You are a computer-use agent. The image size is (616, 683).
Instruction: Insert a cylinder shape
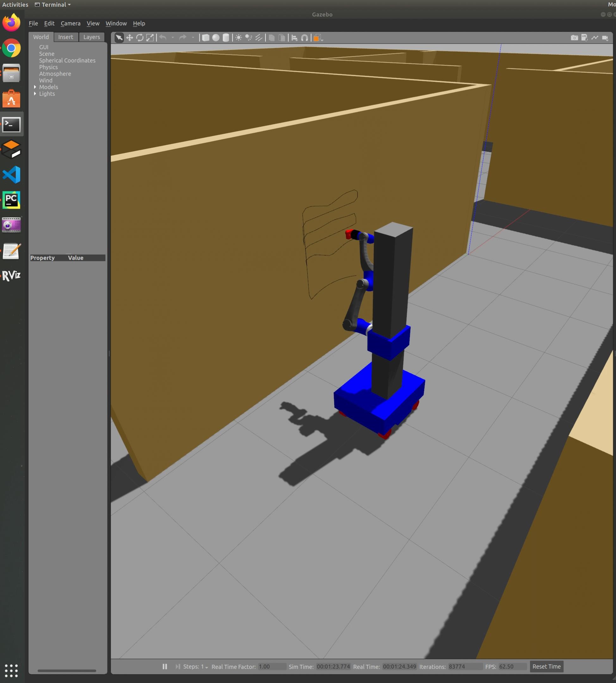pyautogui.click(x=226, y=38)
